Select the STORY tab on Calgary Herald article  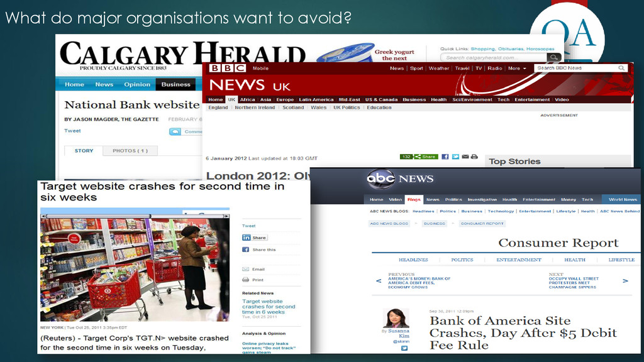84,151
